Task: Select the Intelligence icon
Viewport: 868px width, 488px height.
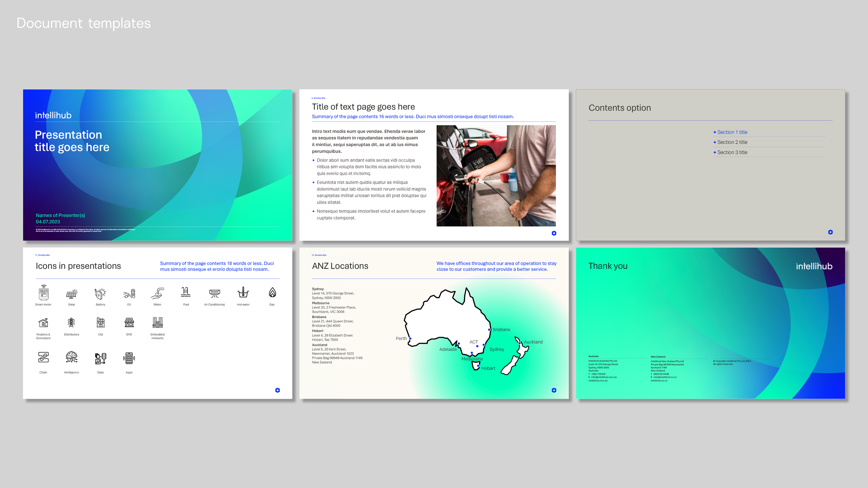Action: [x=71, y=357]
